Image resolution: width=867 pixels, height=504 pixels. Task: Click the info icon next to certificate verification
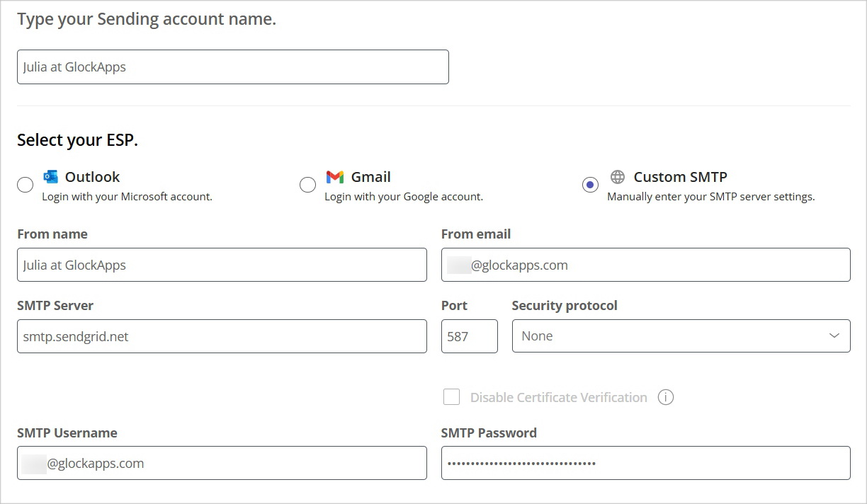coord(665,397)
